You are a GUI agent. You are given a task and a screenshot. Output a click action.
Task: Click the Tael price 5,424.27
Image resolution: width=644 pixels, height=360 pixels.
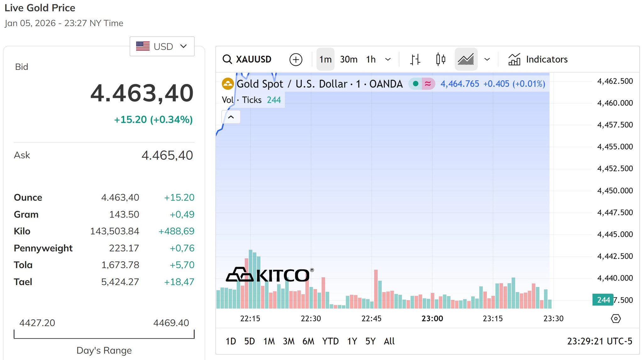(x=120, y=282)
